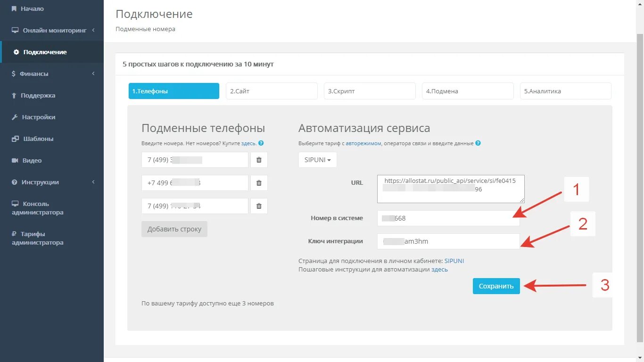Click the first phone field starting 7 (499)
Viewport: 644px width, 362px height.
pyautogui.click(x=195, y=160)
